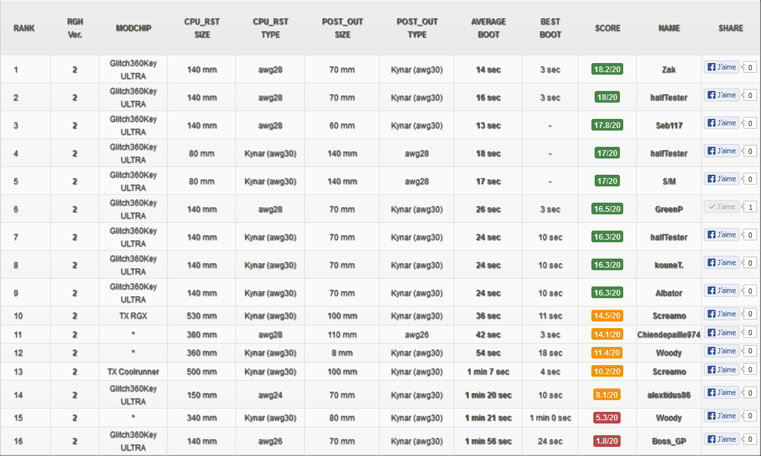Like the Albator row via Facebook button
This screenshot has height=456, width=761.
722,291
